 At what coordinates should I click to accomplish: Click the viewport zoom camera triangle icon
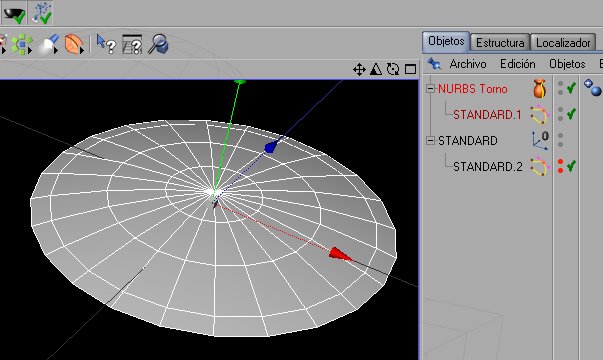[x=376, y=70]
